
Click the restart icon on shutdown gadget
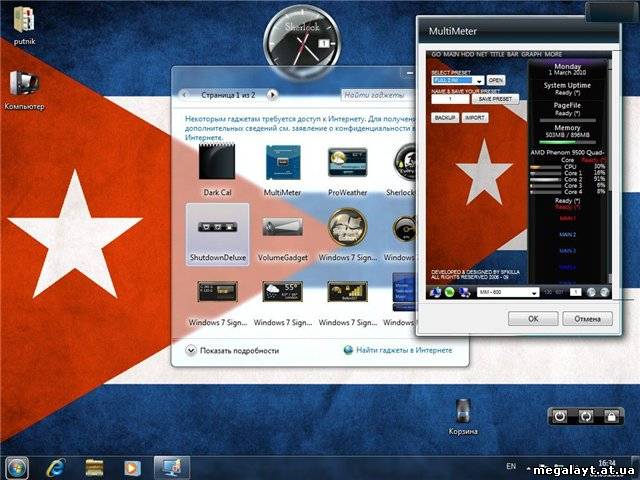tap(586, 417)
